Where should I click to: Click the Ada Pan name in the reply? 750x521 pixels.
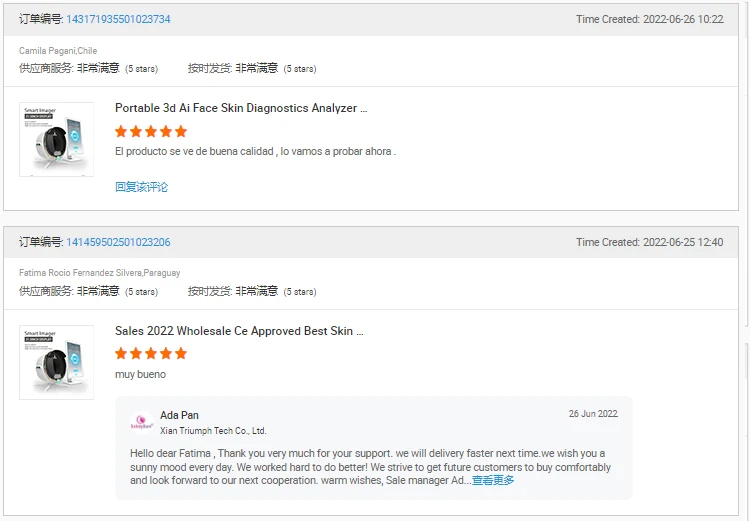coord(179,415)
